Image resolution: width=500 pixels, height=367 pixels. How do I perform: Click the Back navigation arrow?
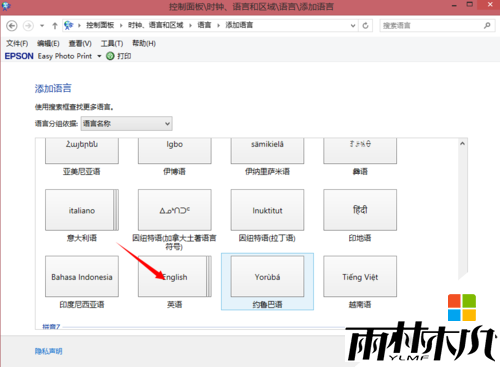pyautogui.click(x=12, y=26)
